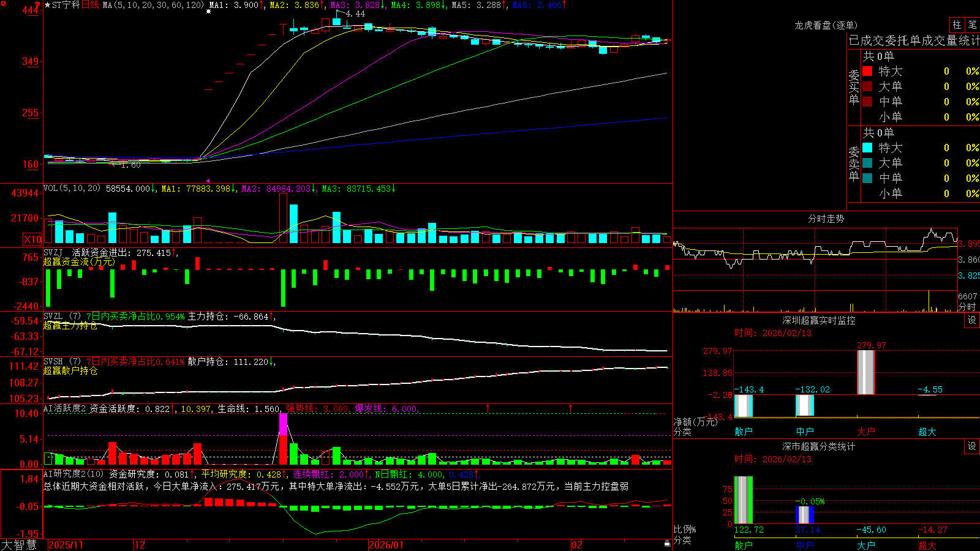Image resolution: width=980 pixels, height=551 pixels.
Task: Click the small red square icon at the window corner
Action: (x=2, y=2)
